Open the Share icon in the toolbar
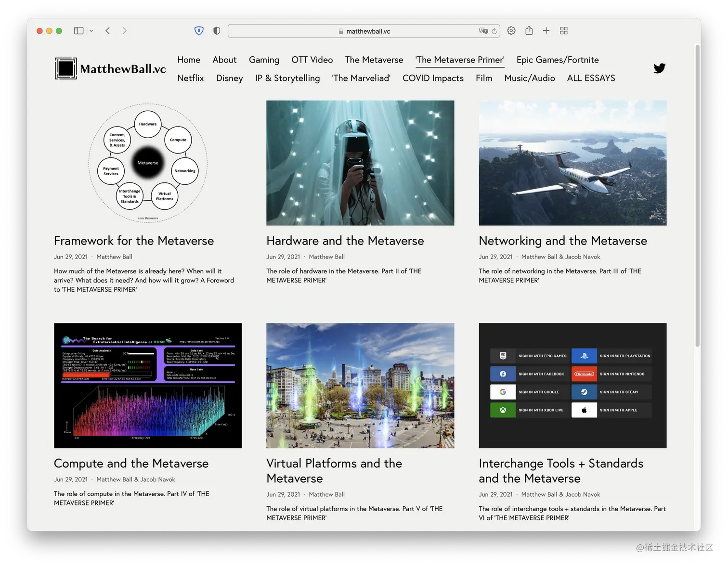The height and width of the screenshot is (567, 728). pos(529,30)
